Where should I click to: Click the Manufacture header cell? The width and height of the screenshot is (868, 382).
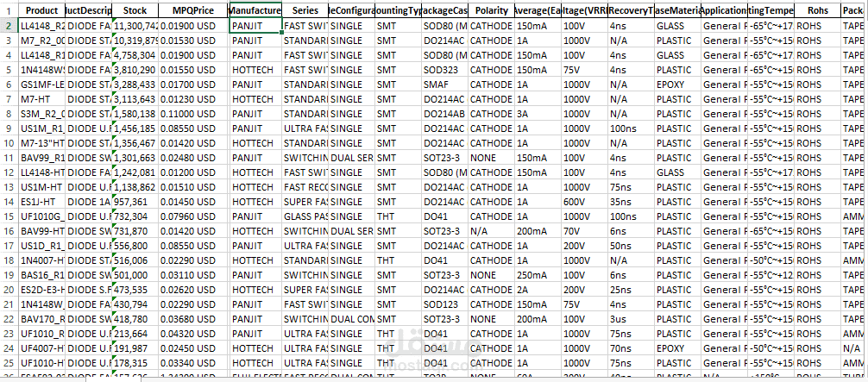tap(255, 10)
